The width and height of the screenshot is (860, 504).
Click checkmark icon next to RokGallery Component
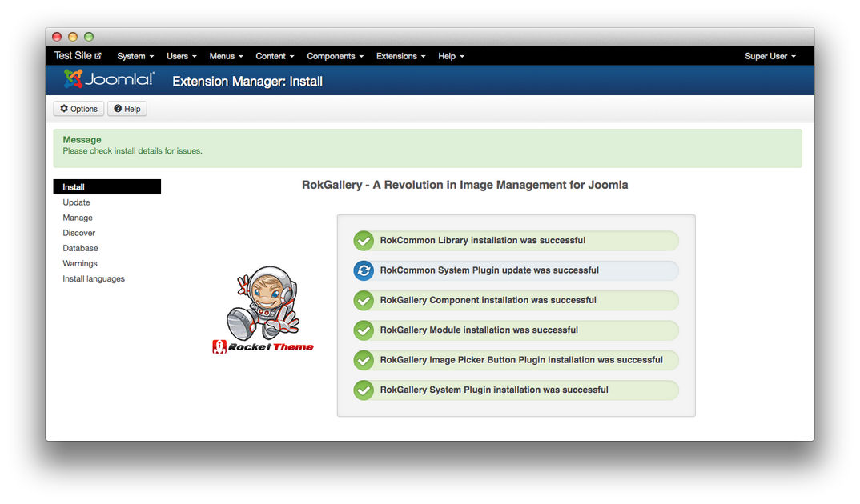pos(364,301)
